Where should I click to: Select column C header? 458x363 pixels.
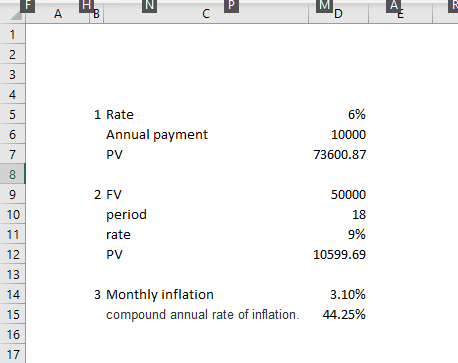pyautogui.click(x=206, y=14)
